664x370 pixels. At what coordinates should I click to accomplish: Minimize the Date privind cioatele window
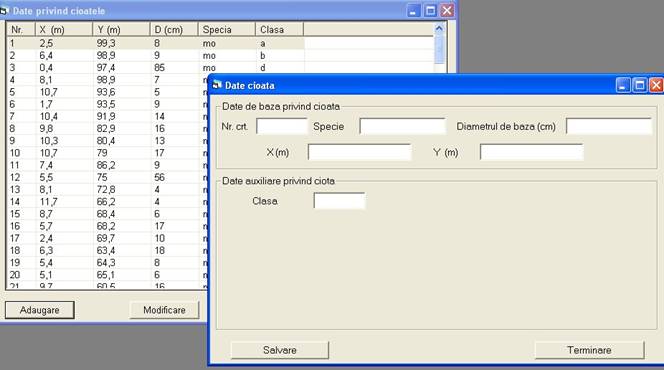tap(414, 11)
